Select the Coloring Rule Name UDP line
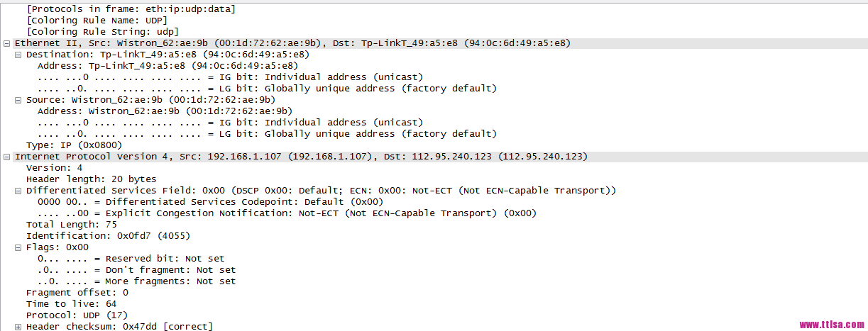Viewport: 868px width, 331px height. tap(97, 21)
